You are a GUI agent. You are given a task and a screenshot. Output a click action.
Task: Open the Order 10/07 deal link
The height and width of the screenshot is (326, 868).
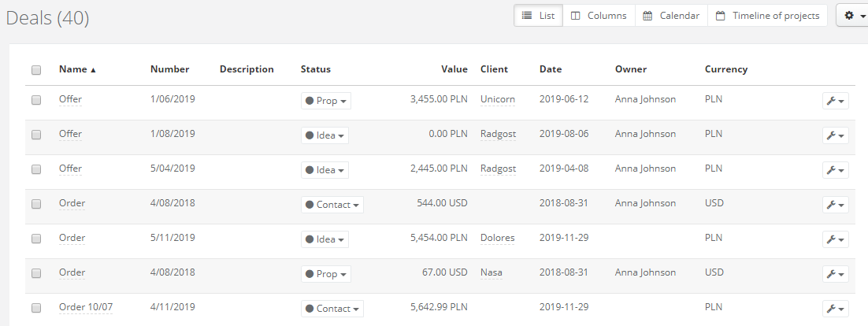pyautogui.click(x=86, y=307)
